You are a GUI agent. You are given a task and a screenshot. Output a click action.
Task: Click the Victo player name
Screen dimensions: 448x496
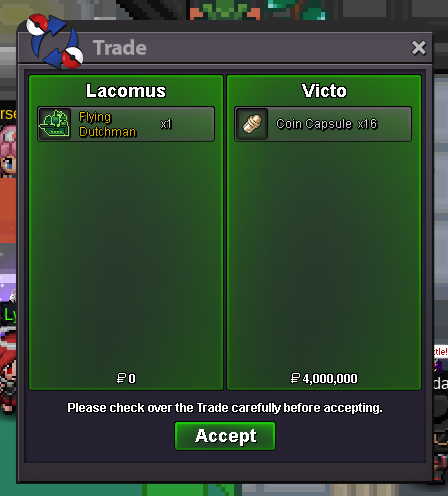(324, 91)
